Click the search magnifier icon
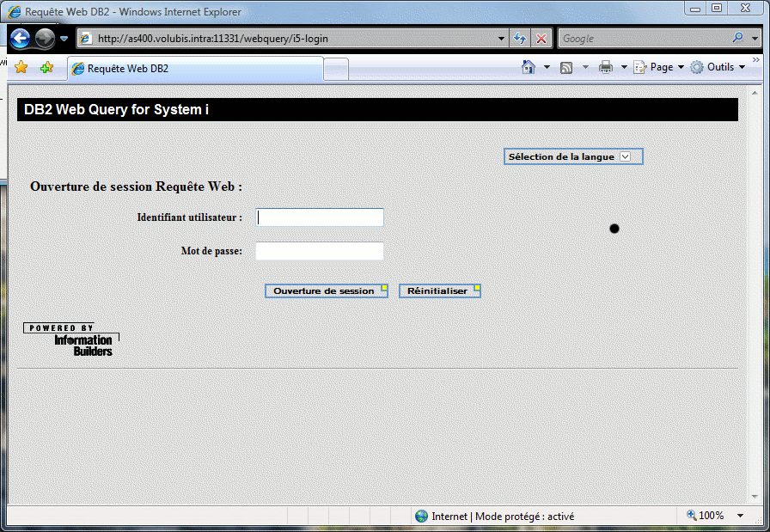 click(738, 37)
